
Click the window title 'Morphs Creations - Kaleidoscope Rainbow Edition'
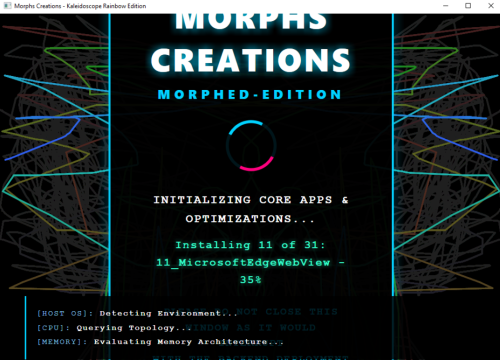tap(80, 6)
